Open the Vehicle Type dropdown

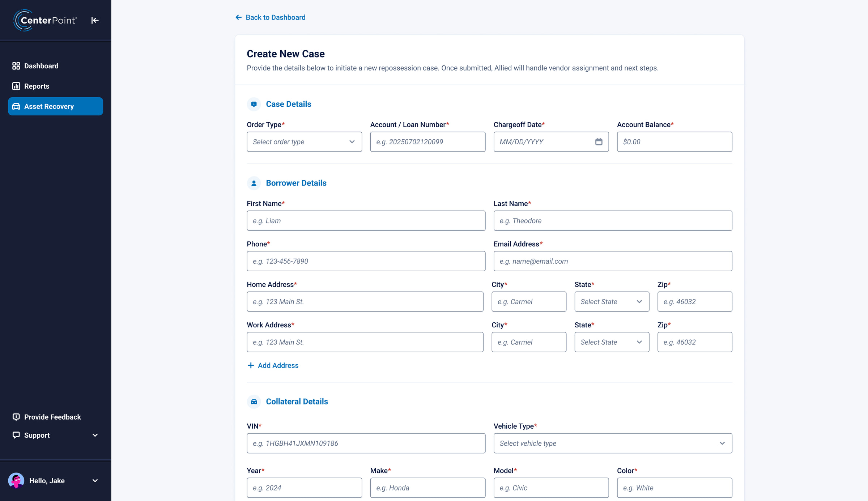(x=613, y=443)
